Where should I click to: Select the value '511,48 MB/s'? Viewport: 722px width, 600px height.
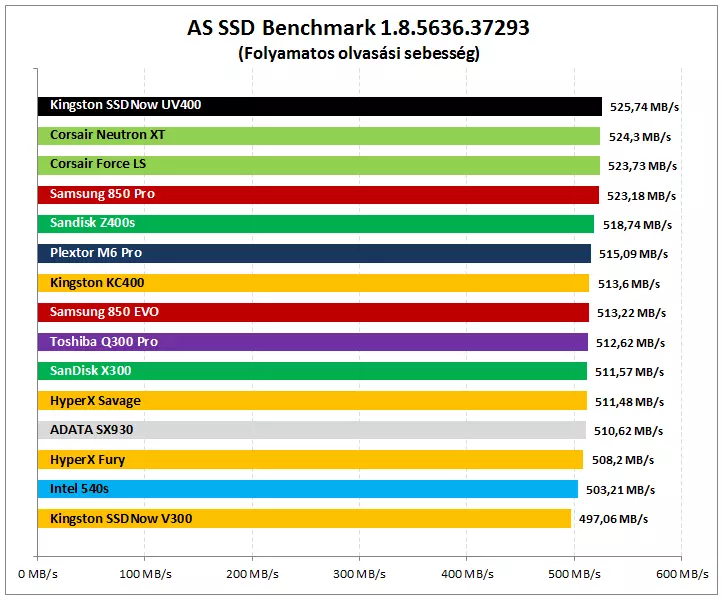[x=629, y=402]
